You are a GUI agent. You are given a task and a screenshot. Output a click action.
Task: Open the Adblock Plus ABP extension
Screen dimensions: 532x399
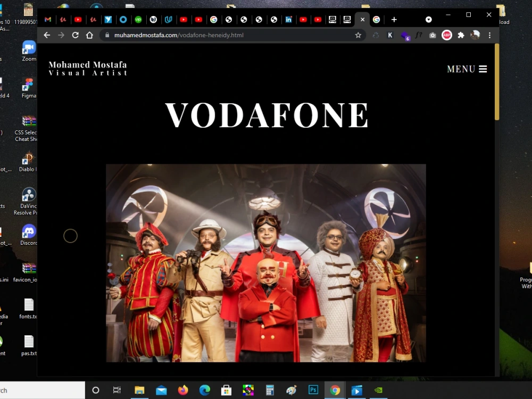pyautogui.click(x=447, y=35)
